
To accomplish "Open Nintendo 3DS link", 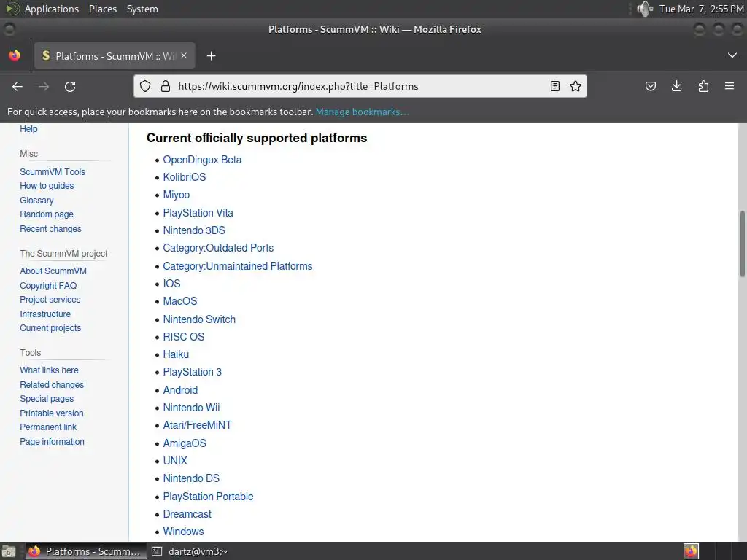I will point(194,230).
